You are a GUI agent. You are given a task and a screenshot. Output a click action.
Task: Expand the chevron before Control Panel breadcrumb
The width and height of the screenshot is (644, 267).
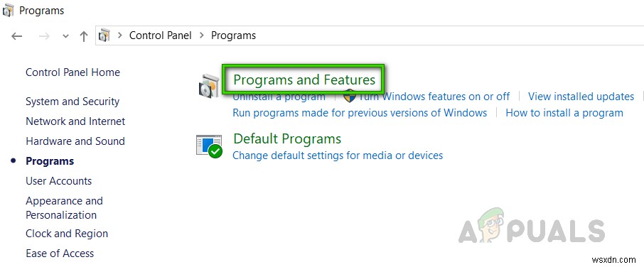[119, 36]
